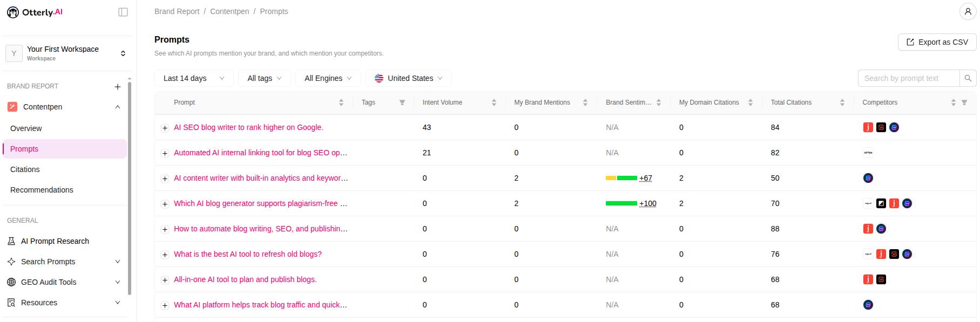
Task: Open the user account icon
Action: (968, 11)
